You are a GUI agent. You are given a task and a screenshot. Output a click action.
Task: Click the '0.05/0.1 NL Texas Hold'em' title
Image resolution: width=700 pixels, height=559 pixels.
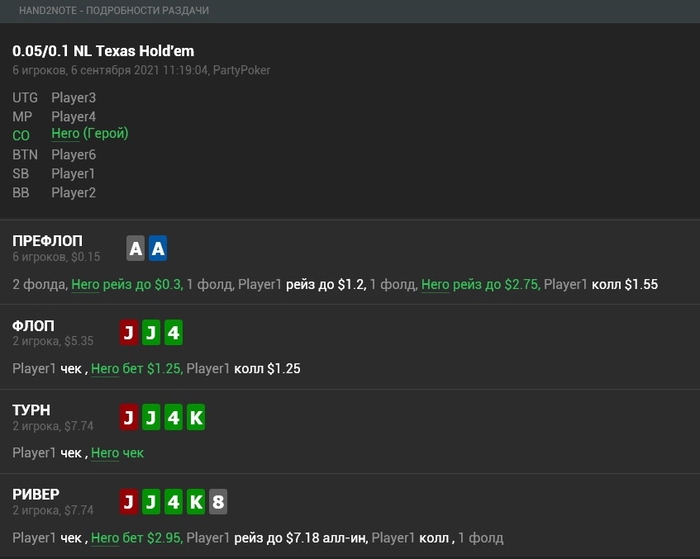[103, 51]
